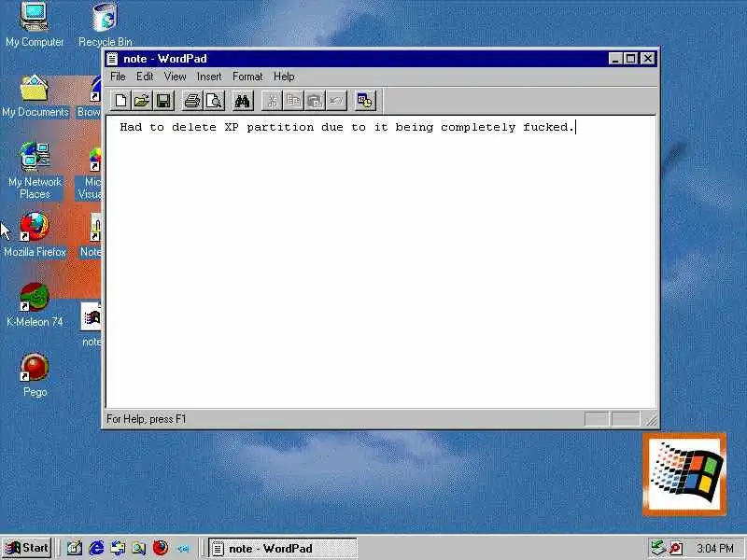Select the Recycle Bin desktop icon
The height and width of the screenshot is (560, 747).
[x=106, y=25]
